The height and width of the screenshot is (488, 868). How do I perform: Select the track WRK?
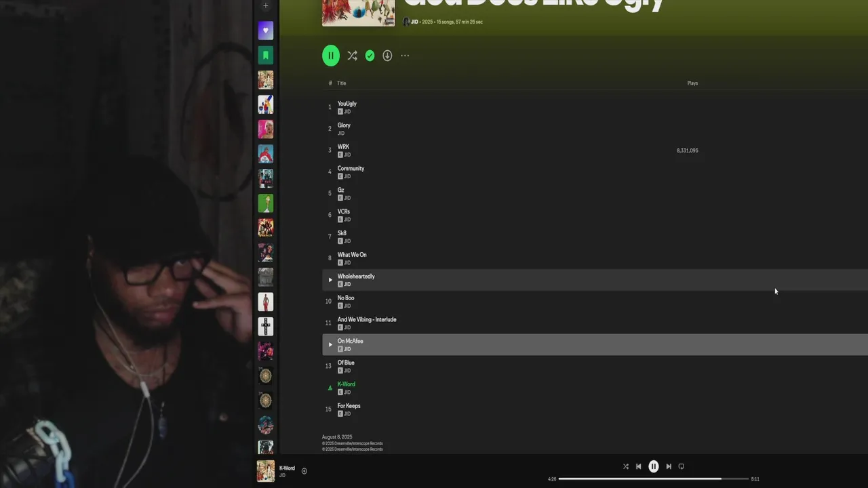(x=343, y=147)
